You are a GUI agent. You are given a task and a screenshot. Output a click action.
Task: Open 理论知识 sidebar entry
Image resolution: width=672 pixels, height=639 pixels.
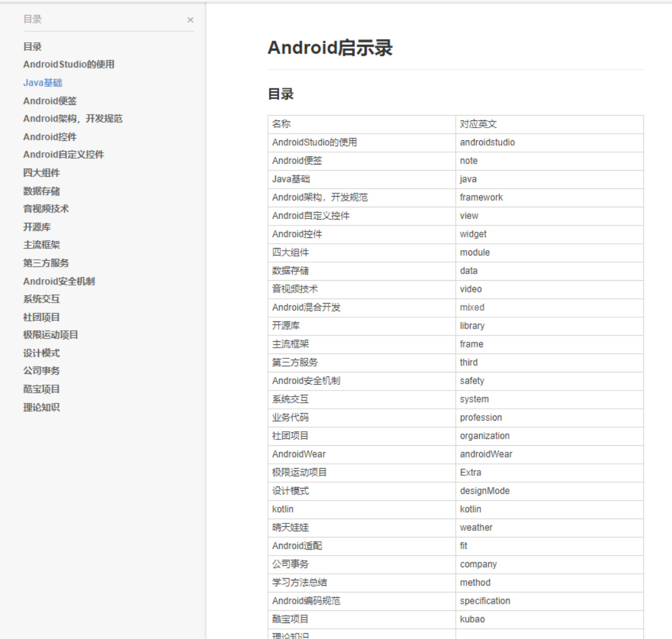coord(42,407)
